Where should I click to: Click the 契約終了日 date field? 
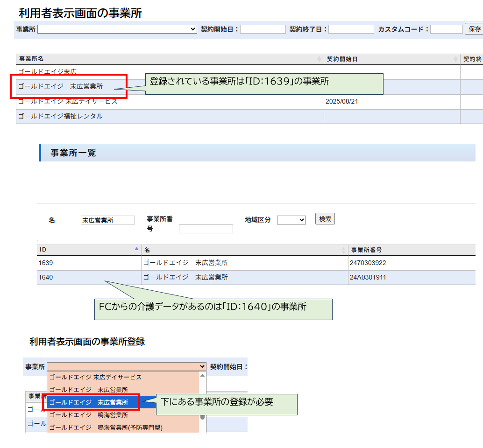click(x=351, y=29)
